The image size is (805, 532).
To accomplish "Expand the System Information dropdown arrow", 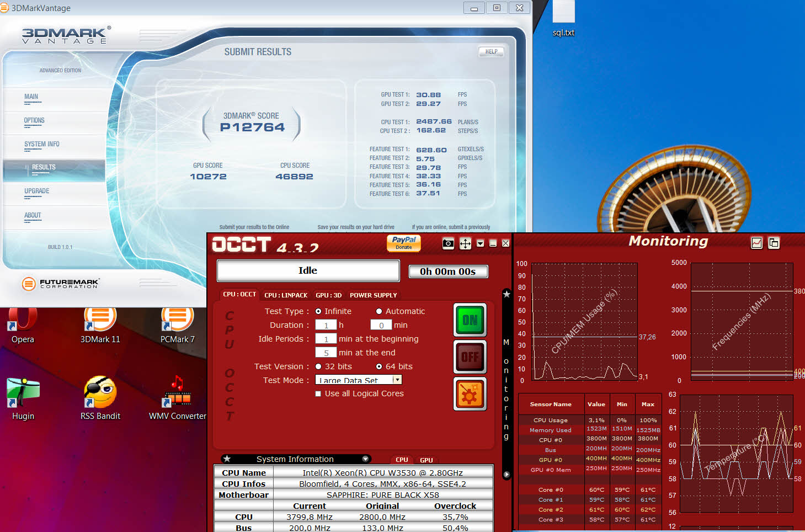I will (x=365, y=459).
